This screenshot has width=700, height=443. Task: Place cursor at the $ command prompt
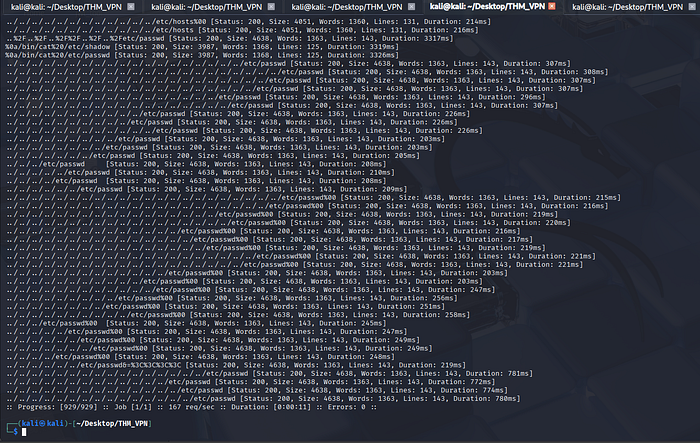[x=24, y=432]
